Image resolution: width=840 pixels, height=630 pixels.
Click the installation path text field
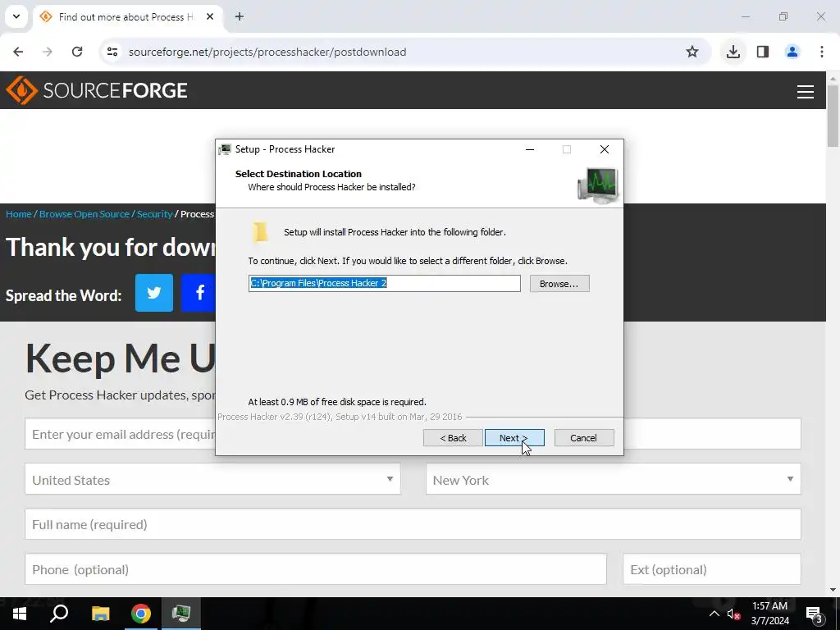coord(384,283)
